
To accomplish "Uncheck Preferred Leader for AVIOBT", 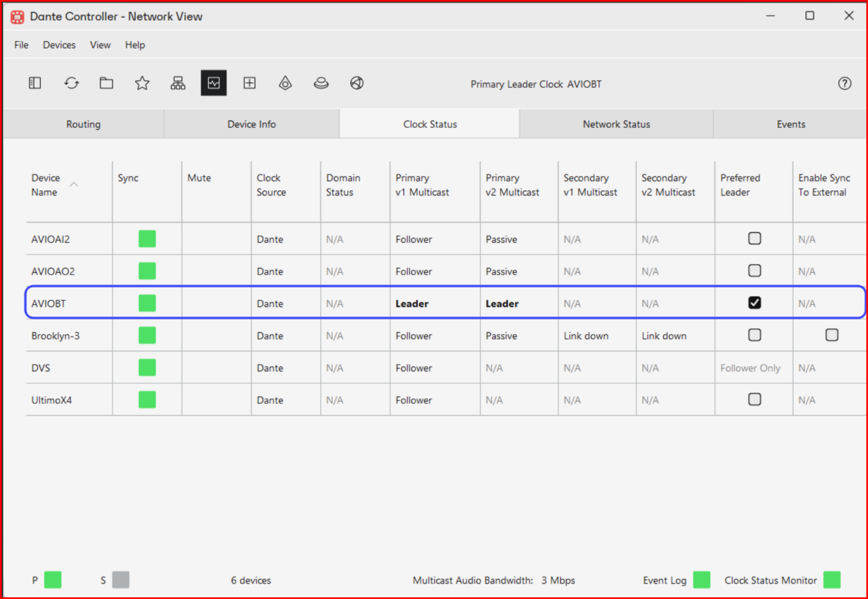I will pyautogui.click(x=754, y=303).
